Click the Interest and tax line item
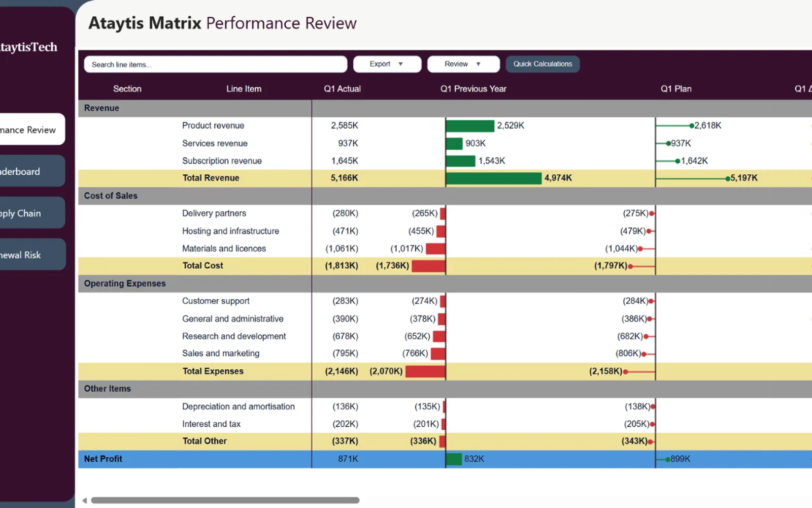 pyautogui.click(x=211, y=424)
